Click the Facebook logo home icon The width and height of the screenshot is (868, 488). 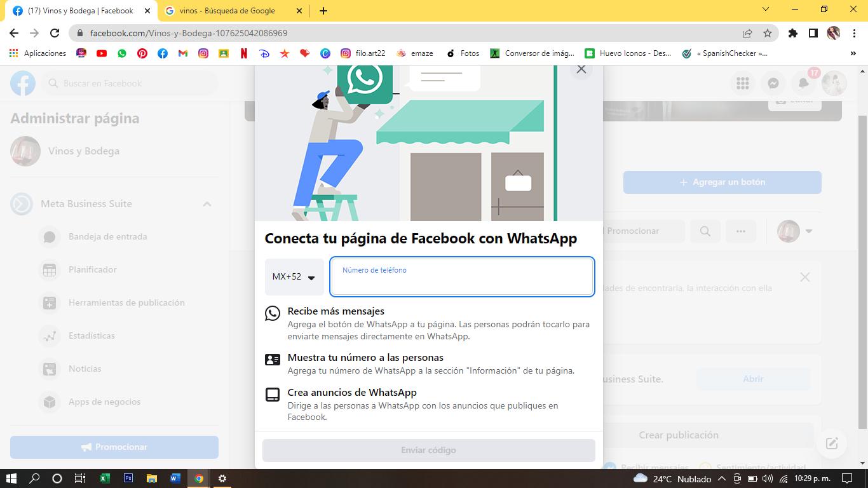23,83
